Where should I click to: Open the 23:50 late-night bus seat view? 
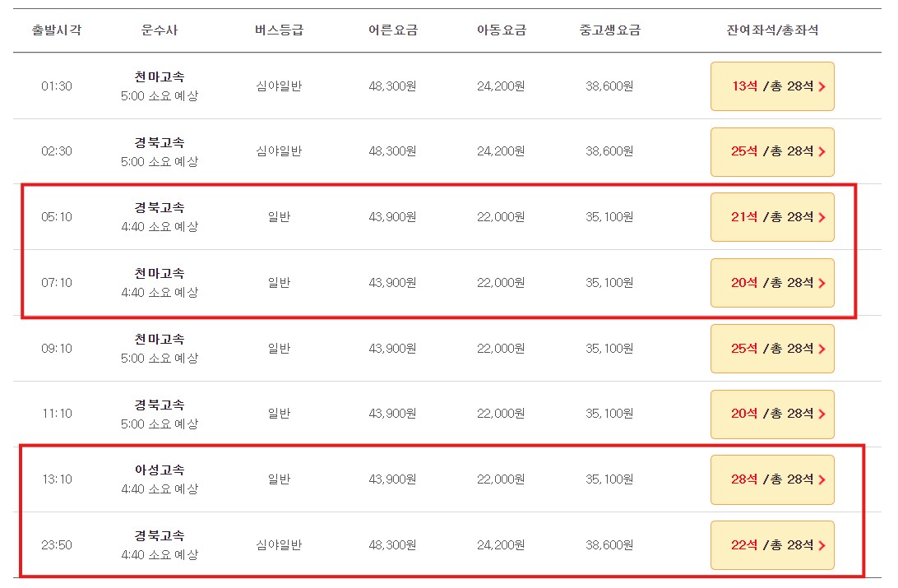pos(771,544)
